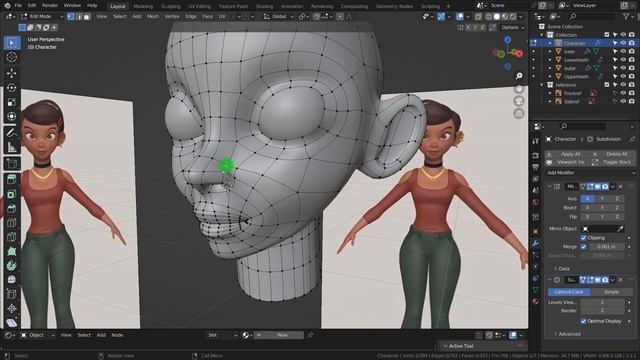Image resolution: width=640 pixels, height=360 pixels.
Task: Open the Modifier properties wrench tab
Action: [x=536, y=243]
